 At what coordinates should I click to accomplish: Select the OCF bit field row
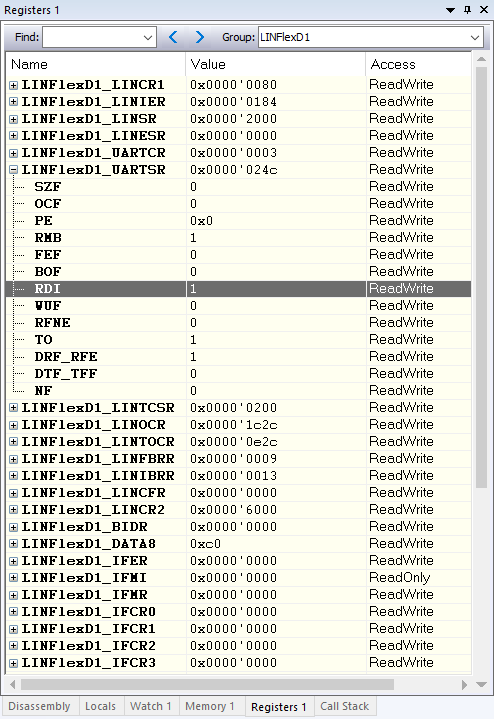point(239,204)
